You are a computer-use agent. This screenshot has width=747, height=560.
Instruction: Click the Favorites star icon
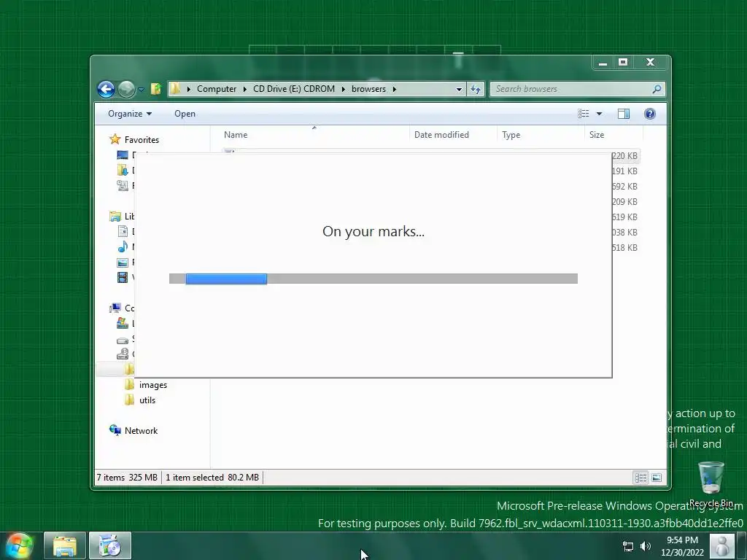coord(115,139)
